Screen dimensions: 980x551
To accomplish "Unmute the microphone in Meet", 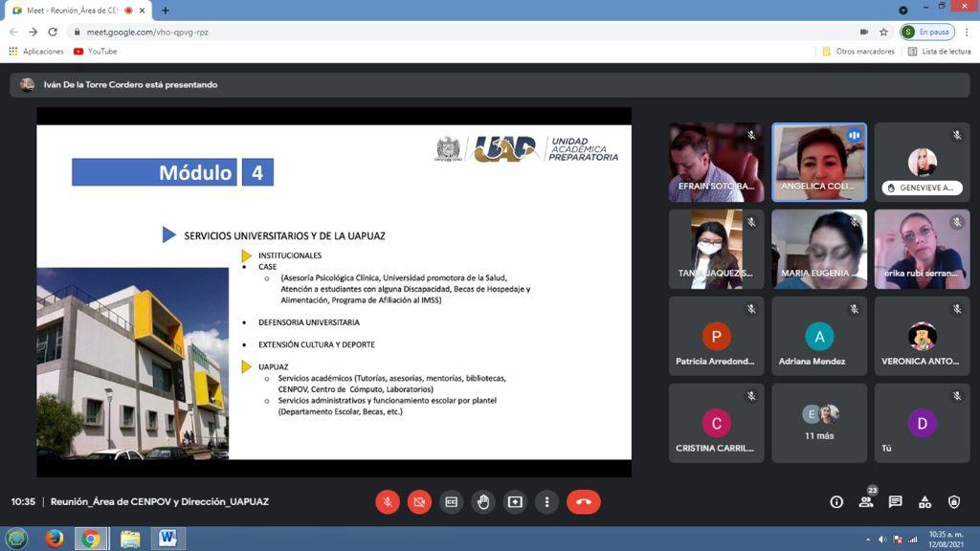I will coord(388,501).
